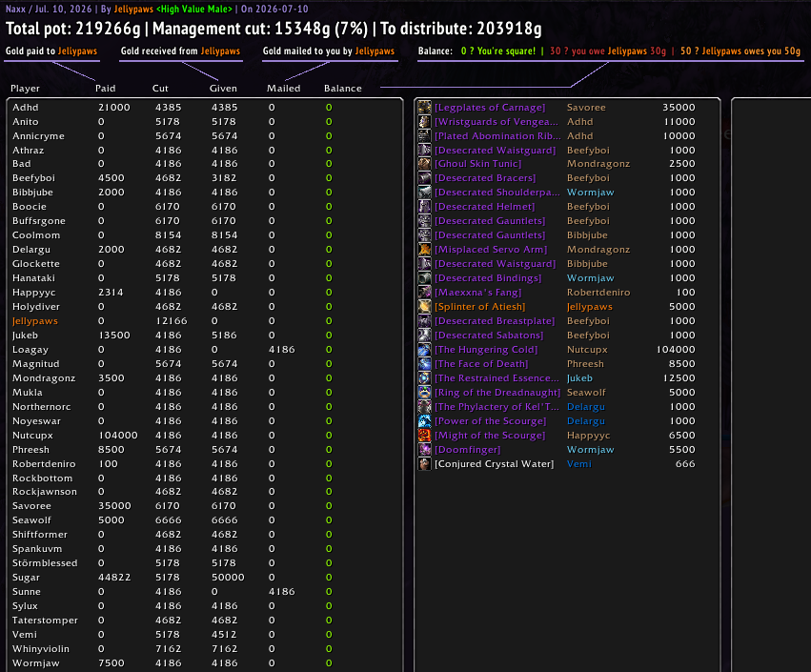Screen dimensions: 811x672
Task: Click the Ring of the Dreadnaught icon
Action: click(425, 392)
